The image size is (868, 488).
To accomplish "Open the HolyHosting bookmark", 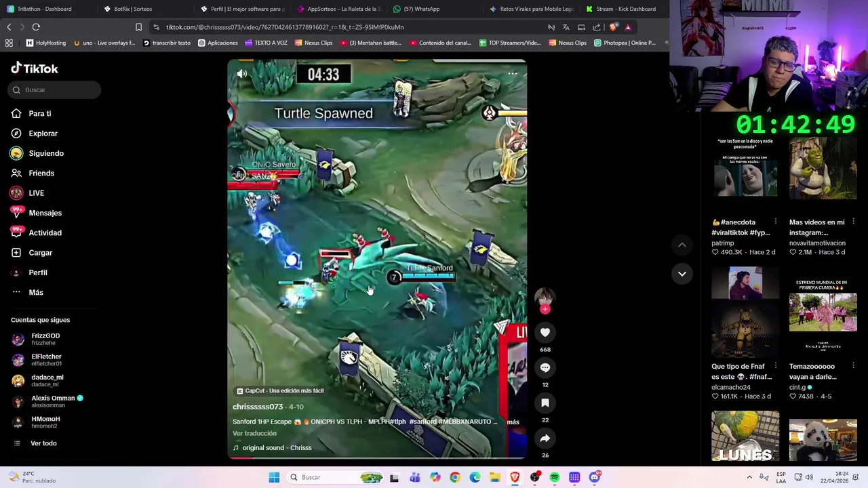I will 45,43.
